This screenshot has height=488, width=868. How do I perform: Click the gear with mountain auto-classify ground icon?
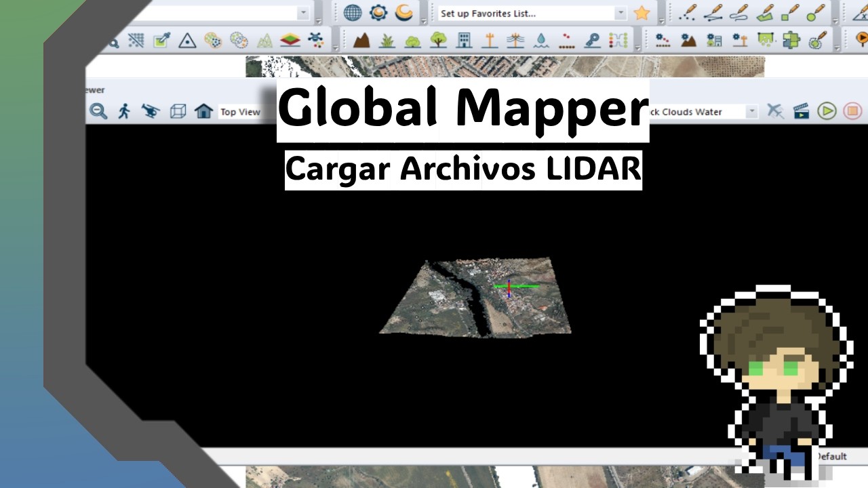[x=689, y=40]
